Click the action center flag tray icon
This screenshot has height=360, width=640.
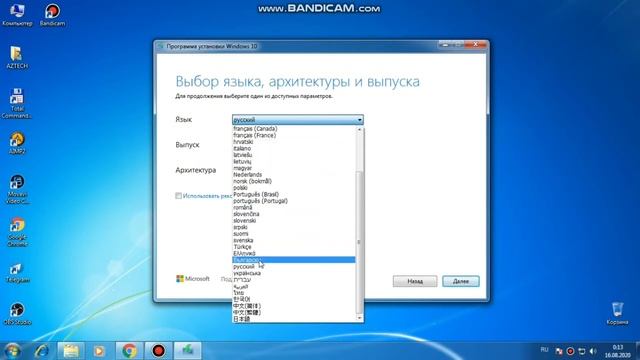pos(559,351)
